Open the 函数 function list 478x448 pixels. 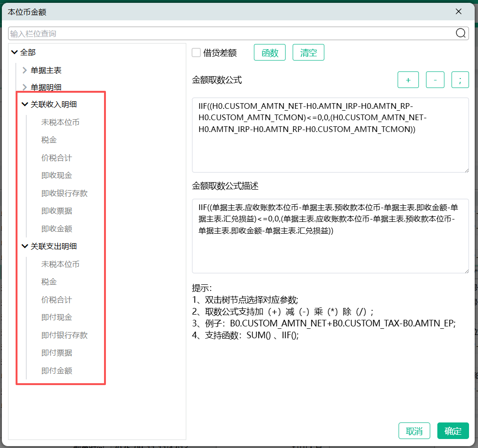(269, 53)
